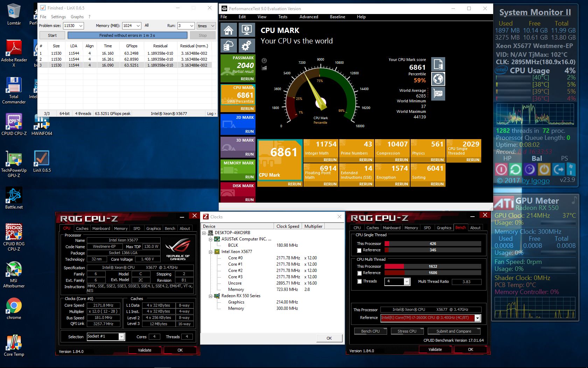Select the Core Temp desktop icon
Screen dimensions: 588x368
[14, 346]
